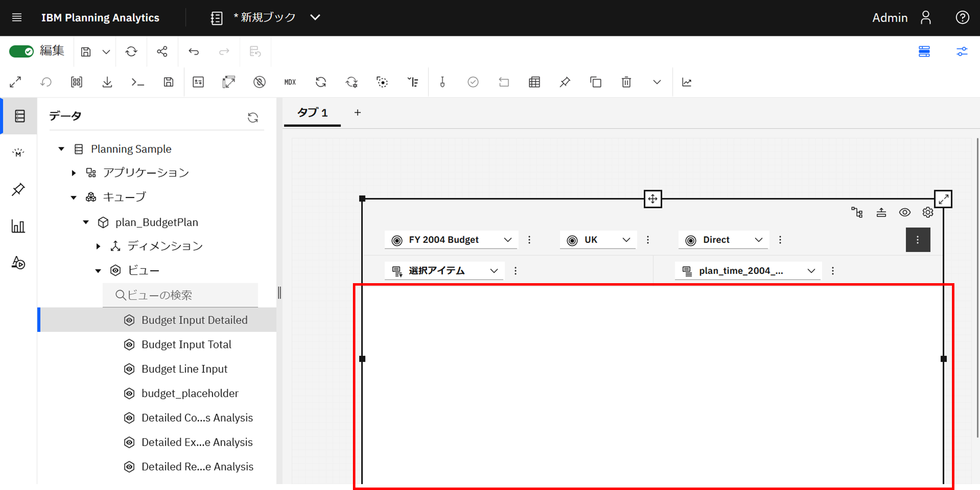Click the download export arrow icon
The width and height of the screenshot is (980, 490).
pos(107,82)
